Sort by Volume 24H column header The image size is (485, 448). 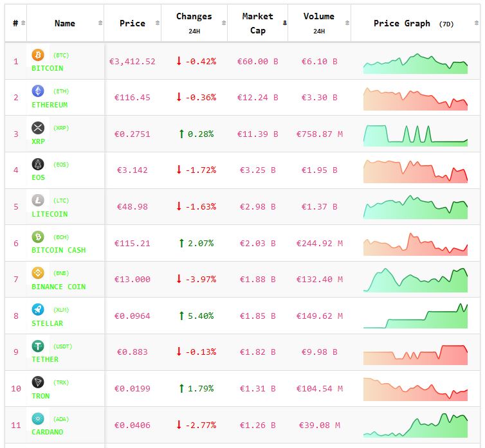[x=318, y=23]
